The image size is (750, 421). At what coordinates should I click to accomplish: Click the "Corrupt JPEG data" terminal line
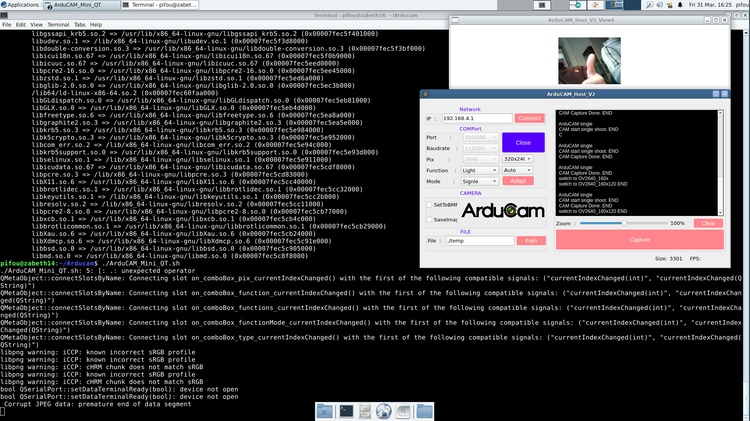98,404
